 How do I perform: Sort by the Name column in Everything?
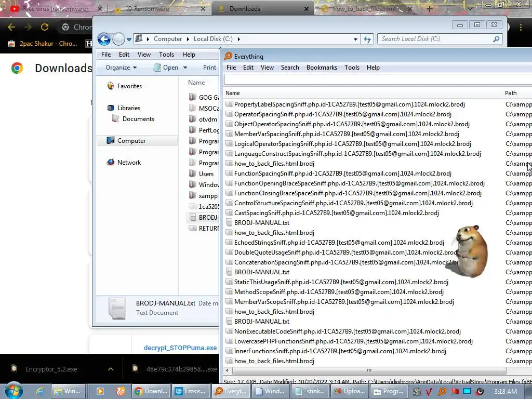(x=363, y=93)
